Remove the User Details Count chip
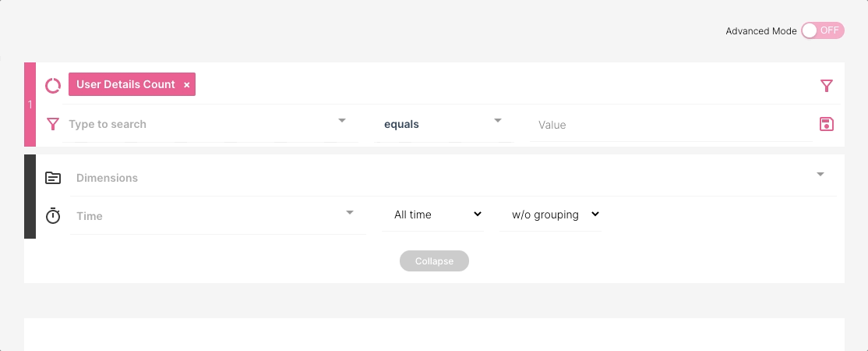The image size is (868, 351). (x=187, y=85)
